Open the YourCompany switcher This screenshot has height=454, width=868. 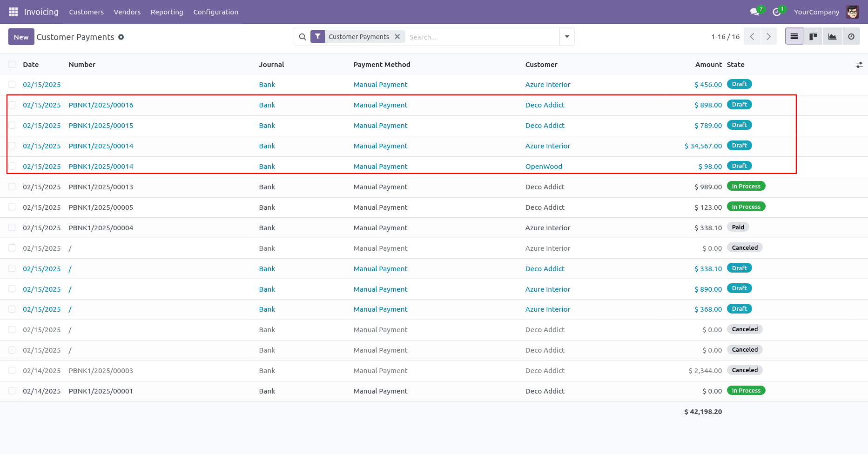pos(817,12)
